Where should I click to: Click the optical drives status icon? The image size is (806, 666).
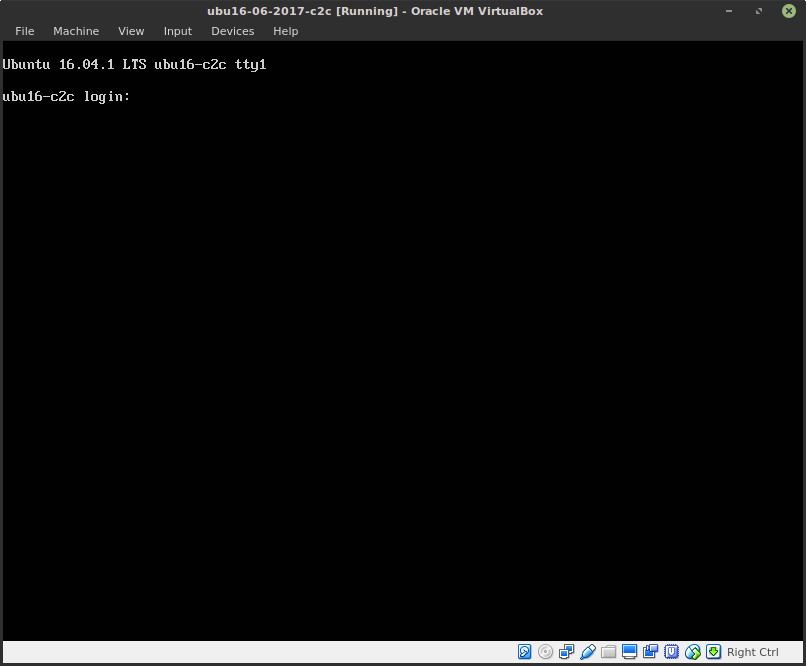545,651
